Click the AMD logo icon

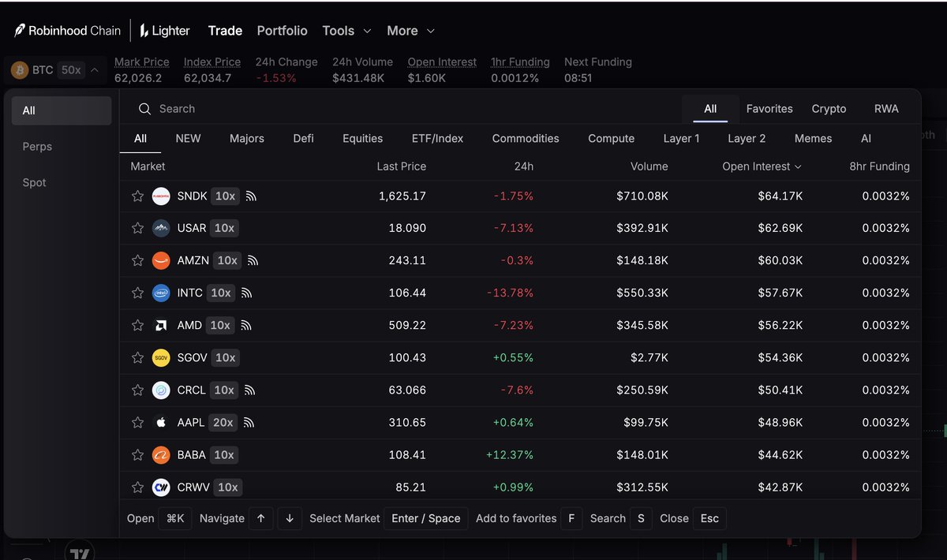161,325
